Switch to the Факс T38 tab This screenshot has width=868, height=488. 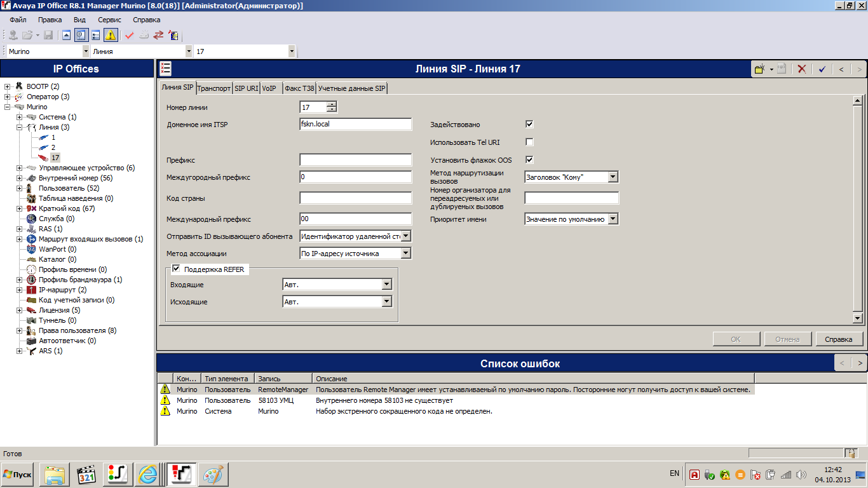point(300,88)
